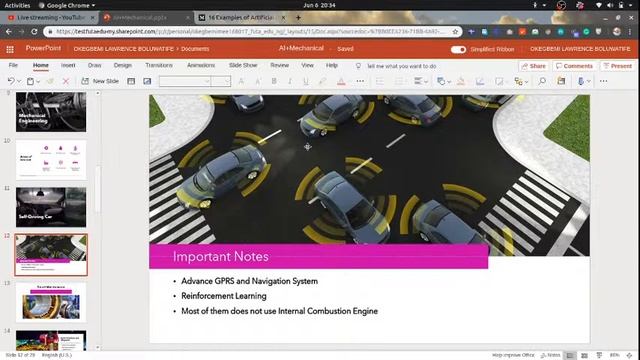Open the Review ribbon tab
640x360 pixels.
pos(279,65)
